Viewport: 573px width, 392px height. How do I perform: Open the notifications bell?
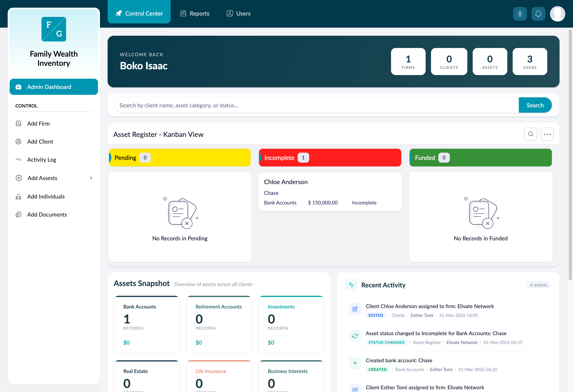(x=538, y=14)
